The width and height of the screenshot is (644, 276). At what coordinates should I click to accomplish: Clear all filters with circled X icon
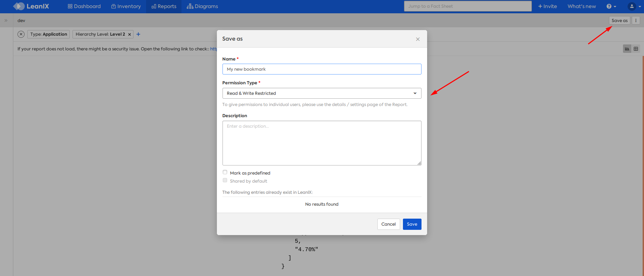[21, 34]
